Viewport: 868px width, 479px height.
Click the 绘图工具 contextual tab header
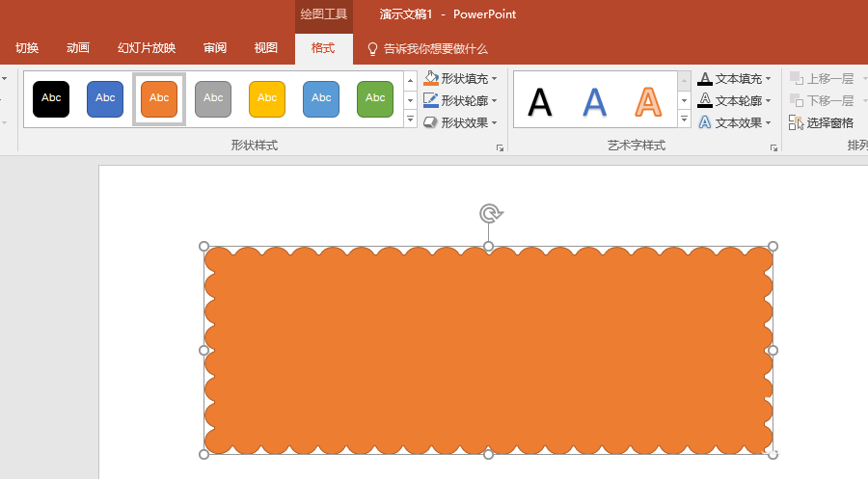click(324, 14)
